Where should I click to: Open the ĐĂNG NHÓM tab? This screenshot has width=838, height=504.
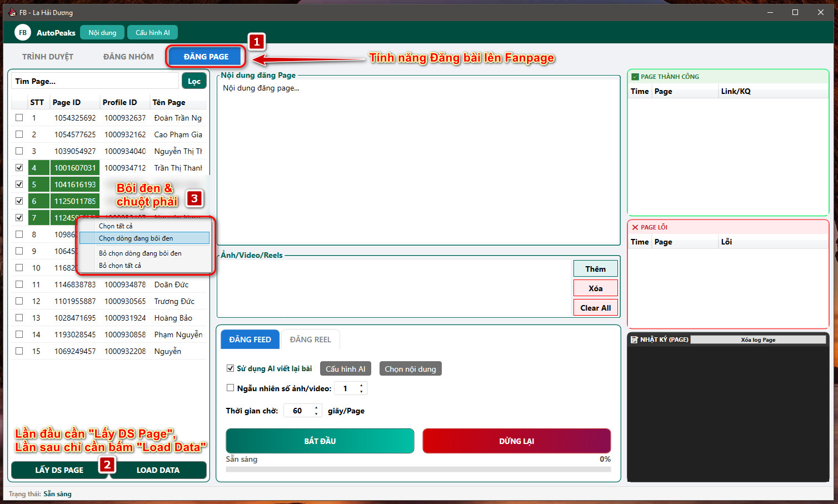click(128, 57)
